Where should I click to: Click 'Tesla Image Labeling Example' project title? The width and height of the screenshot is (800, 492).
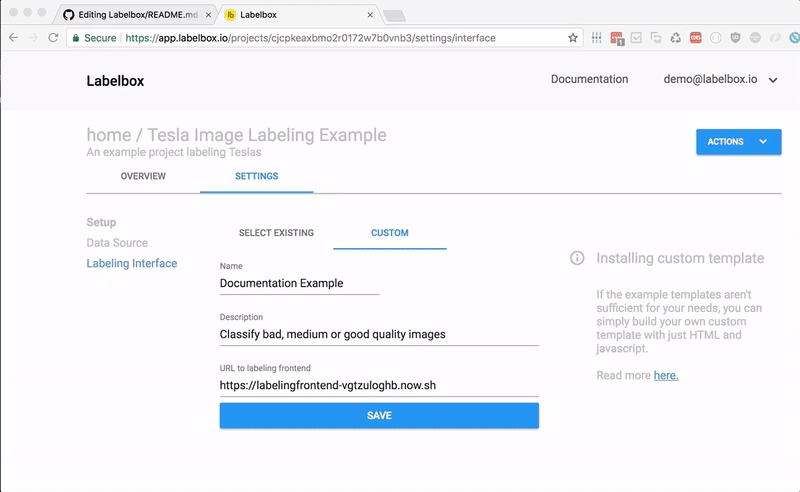267,135
